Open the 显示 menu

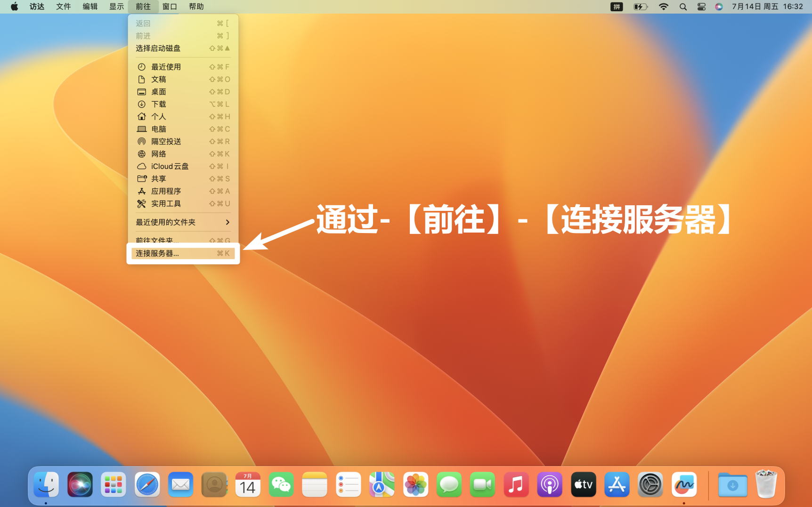pyautogui.click(x=116, y=7)
